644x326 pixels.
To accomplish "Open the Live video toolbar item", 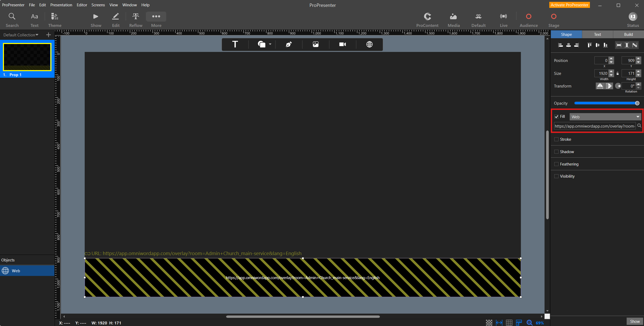I will tap(503, 20).
